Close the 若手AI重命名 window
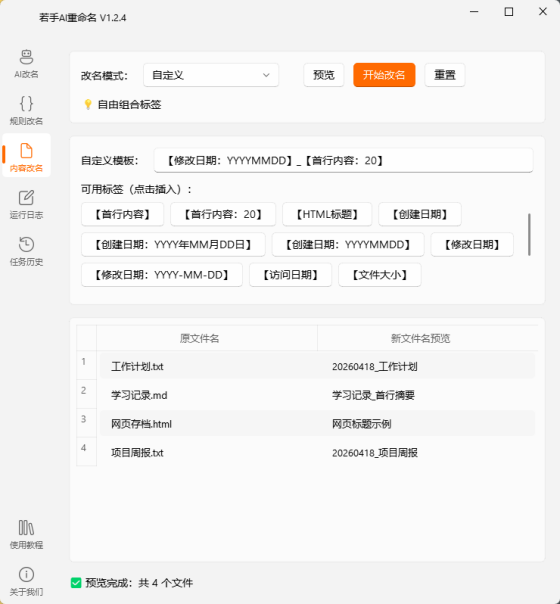560x604 pixels. [x=543, y=12]
